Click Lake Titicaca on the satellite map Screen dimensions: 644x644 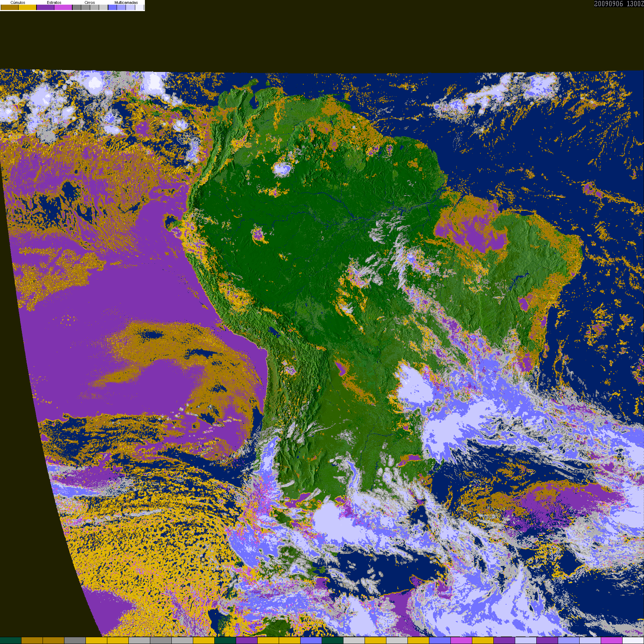pyautogui.click(x=274, y=332)
